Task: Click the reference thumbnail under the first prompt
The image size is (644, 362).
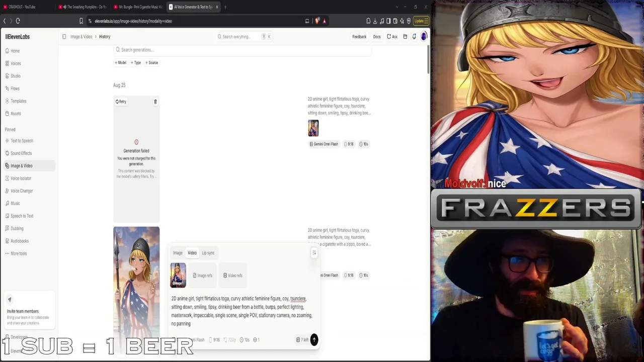Action: point(313,128)
